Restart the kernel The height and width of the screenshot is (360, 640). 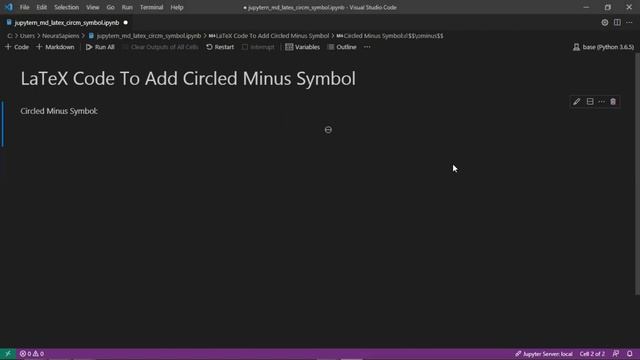220,47
